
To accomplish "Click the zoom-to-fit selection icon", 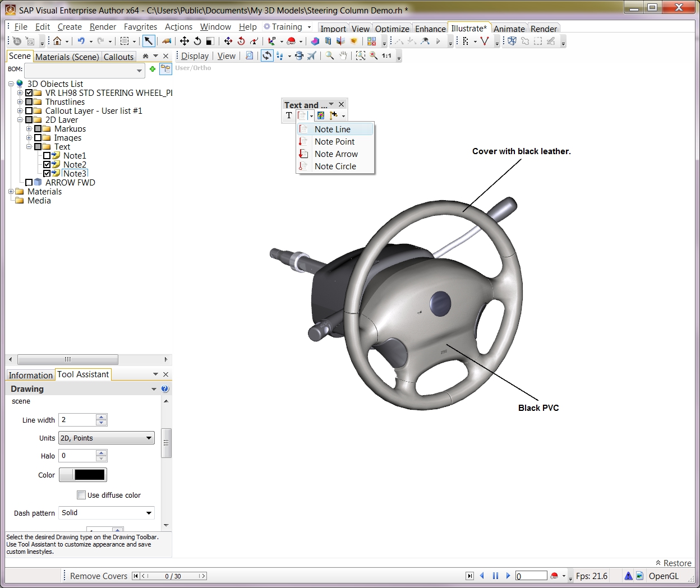I will [x=361, y=55].
